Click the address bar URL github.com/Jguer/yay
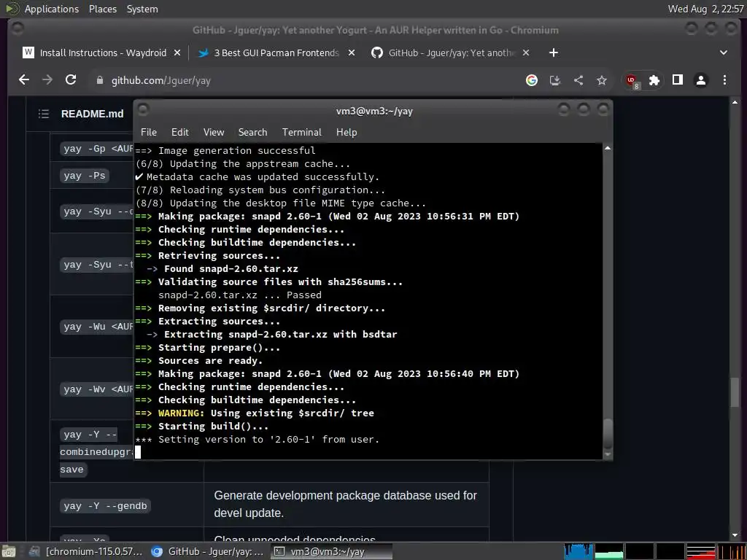The width and height of the screenshot is (747, 560). (161, 80)
